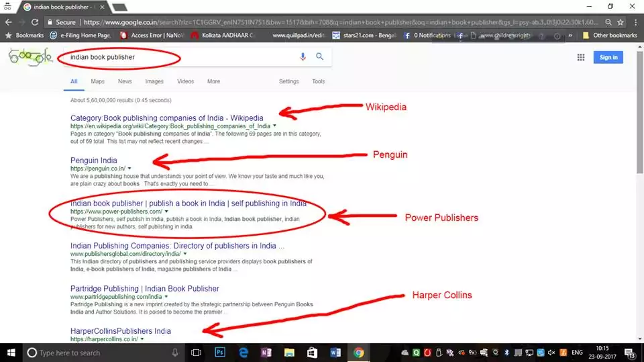644x362 pixels.
Task: Open the Bookmarks star entry on the bar
Action: (24, 36)
